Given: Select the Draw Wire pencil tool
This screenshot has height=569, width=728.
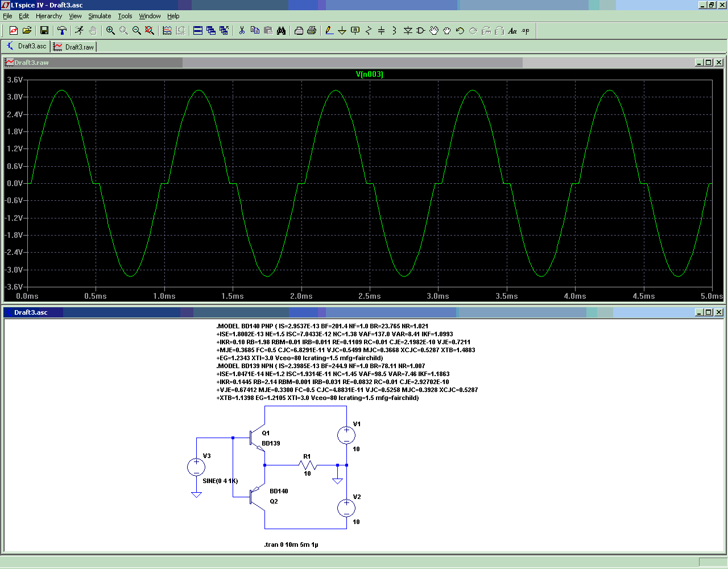Looking at the screenshot, I should pos(329,31).
